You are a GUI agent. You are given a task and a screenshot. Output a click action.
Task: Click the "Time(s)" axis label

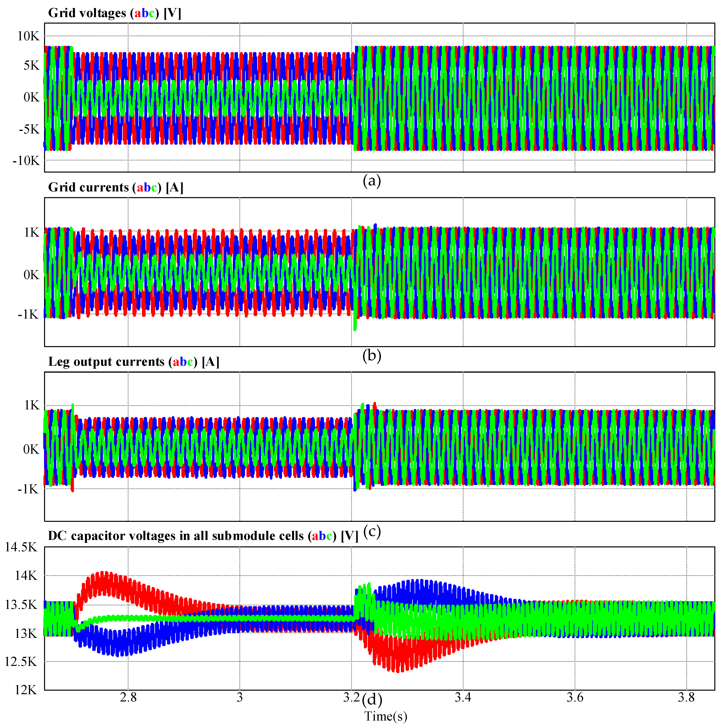point(386,716)
